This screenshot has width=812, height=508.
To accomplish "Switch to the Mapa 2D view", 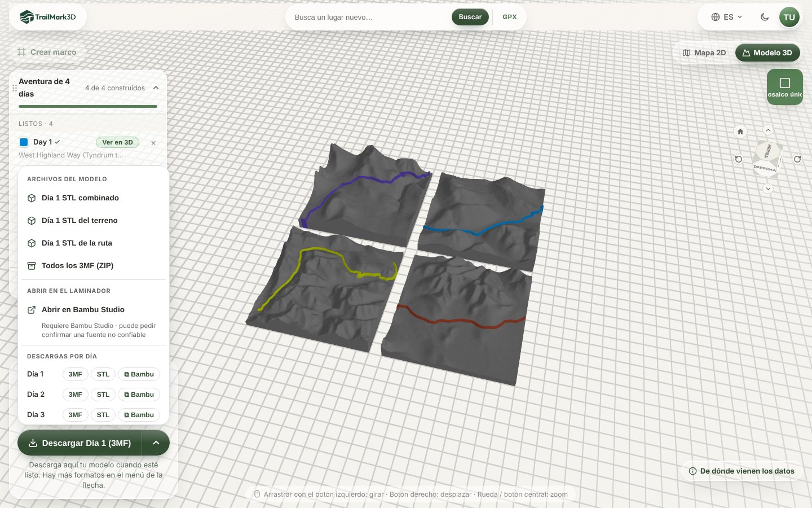I will (704, 52).
